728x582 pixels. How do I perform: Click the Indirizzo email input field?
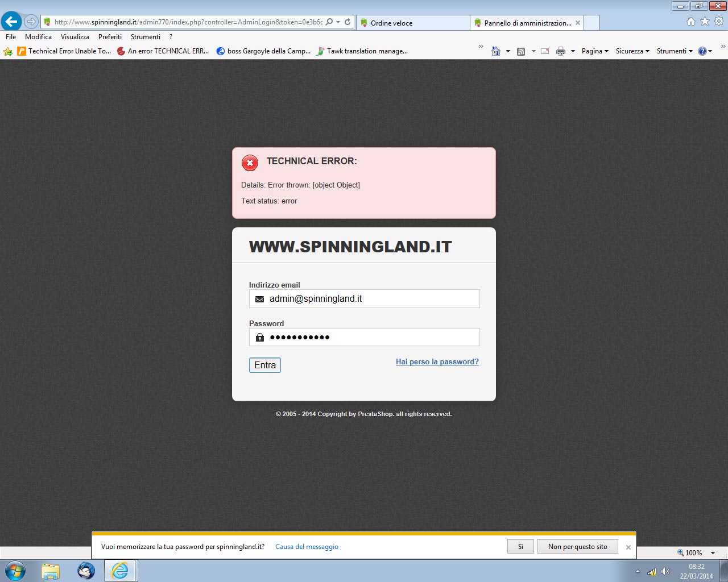point(365,299)
